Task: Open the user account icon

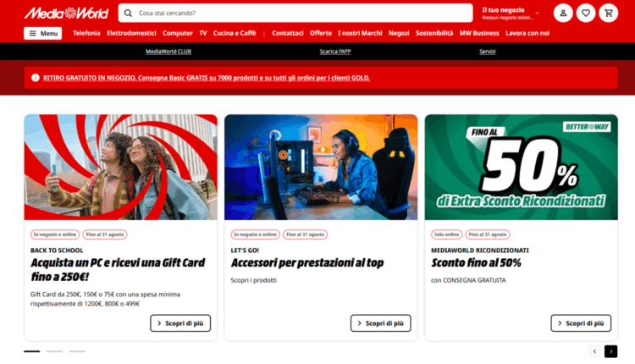Action: [x=563, y=13]
